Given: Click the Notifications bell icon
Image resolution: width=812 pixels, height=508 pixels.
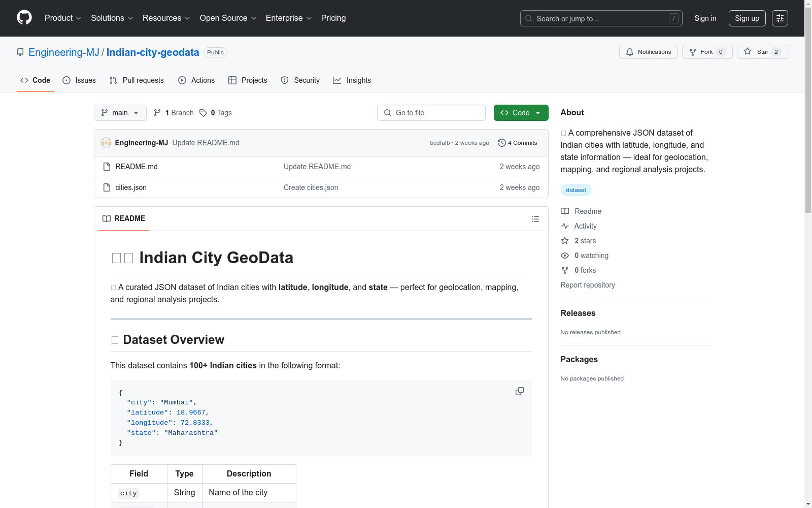Looking at the screenshot, I should click(x=630, y=52).
